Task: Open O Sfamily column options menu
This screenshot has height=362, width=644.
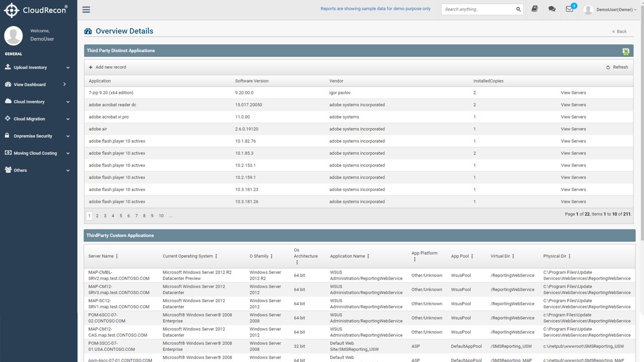Action: click(272, 256)
